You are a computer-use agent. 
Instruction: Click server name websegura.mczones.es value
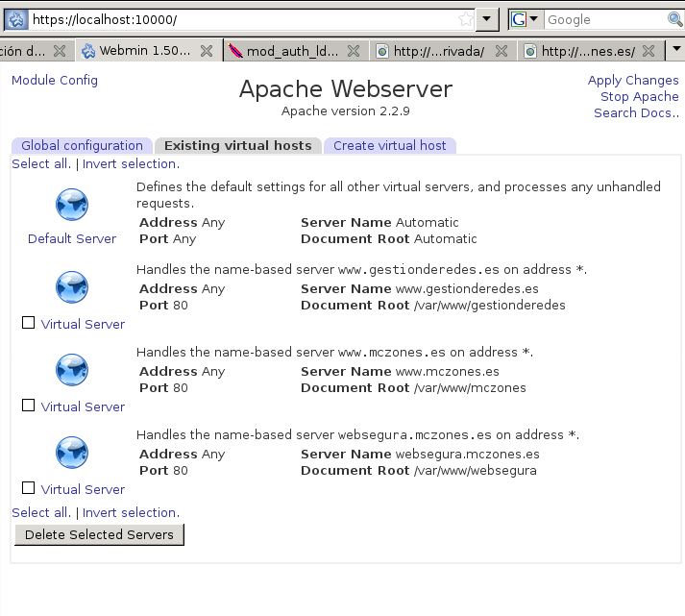pos(468,454)
